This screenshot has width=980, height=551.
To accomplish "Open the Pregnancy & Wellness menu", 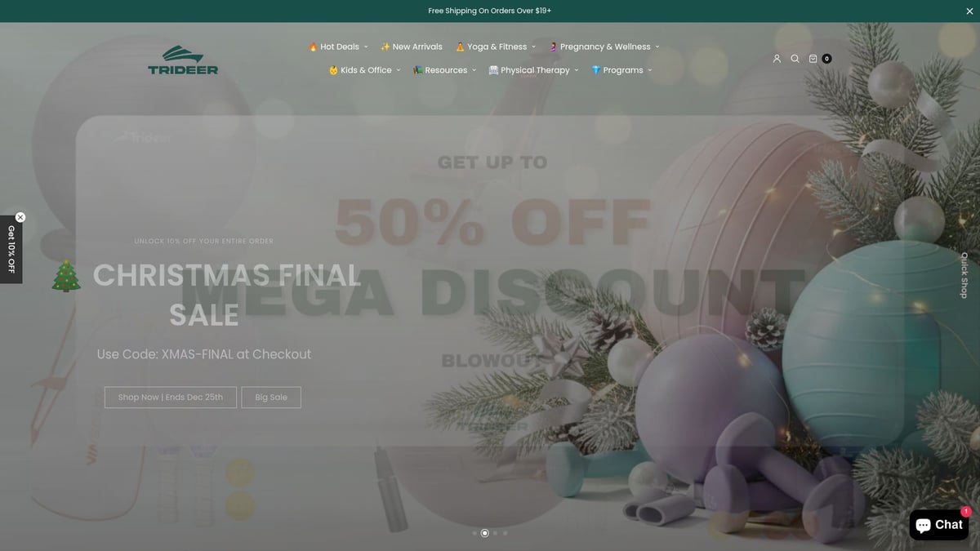I will (x=604, y=47).
